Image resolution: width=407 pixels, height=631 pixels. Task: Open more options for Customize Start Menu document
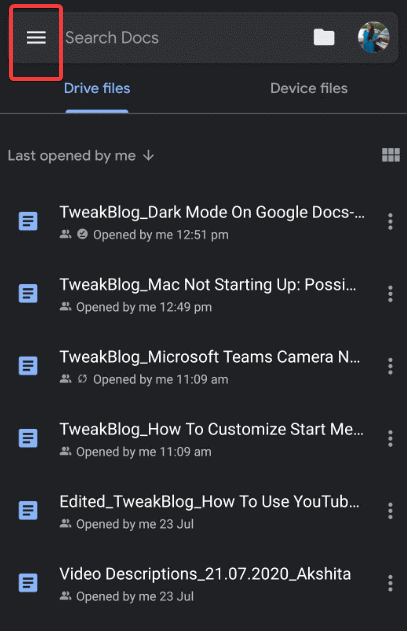coord(390,438)
